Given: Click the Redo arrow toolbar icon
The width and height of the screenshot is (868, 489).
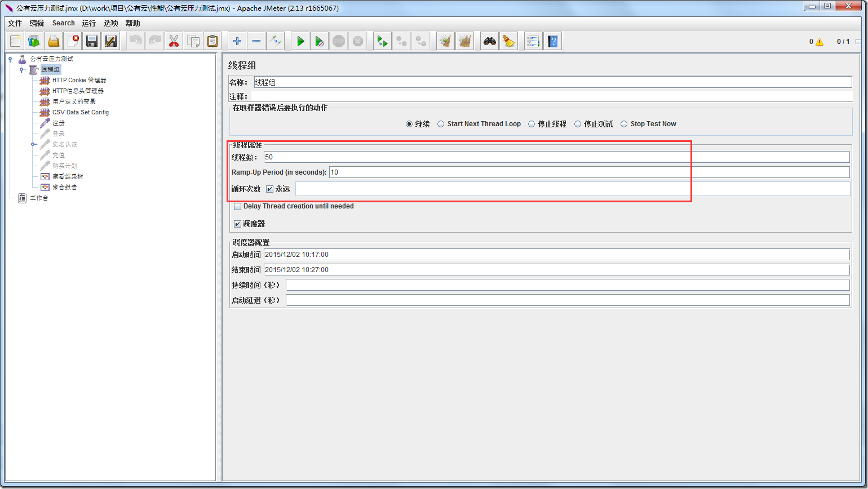Looking at the screenshot, I should [x=155, y=41].
